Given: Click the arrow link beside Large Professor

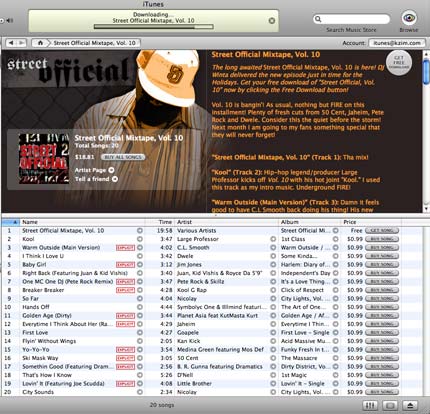Looking at the screenshot, I should pyautogui.click(x=273, y=239).
